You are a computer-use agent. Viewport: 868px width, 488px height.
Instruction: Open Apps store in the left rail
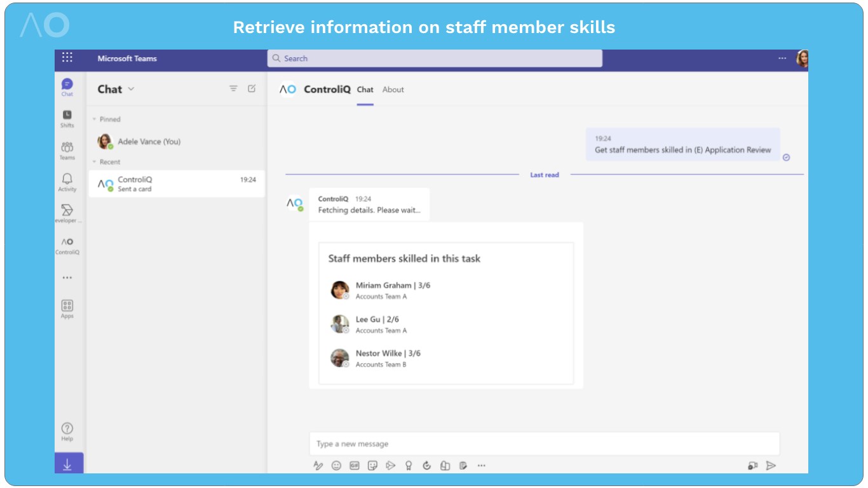[67, 309]
